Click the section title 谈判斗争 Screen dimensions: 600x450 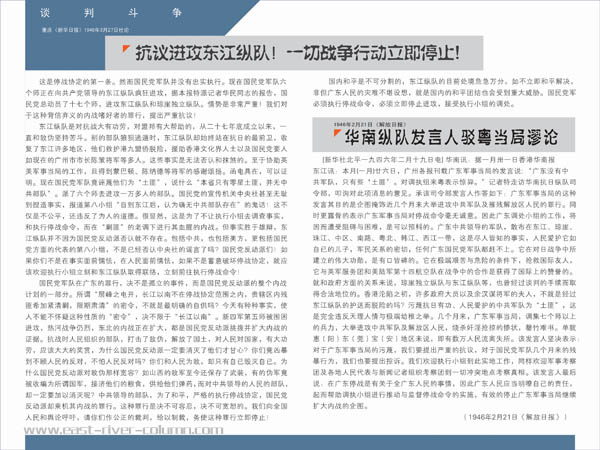pyautogui.click(x=111, y=13)
